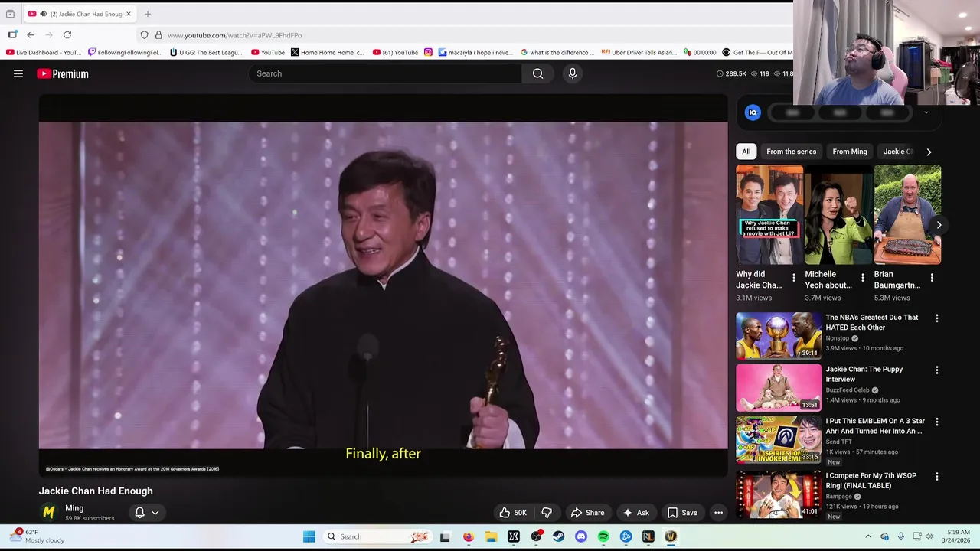This screenshot has height=551, width=980.
Task: Click tracking protection shield icon
Action: pos(144,35)
